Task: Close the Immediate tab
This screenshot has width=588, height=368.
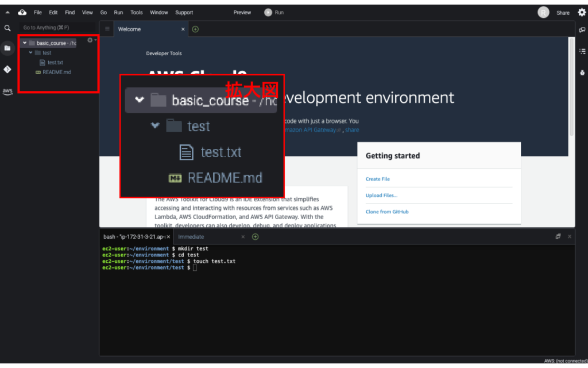Action: 243,236
